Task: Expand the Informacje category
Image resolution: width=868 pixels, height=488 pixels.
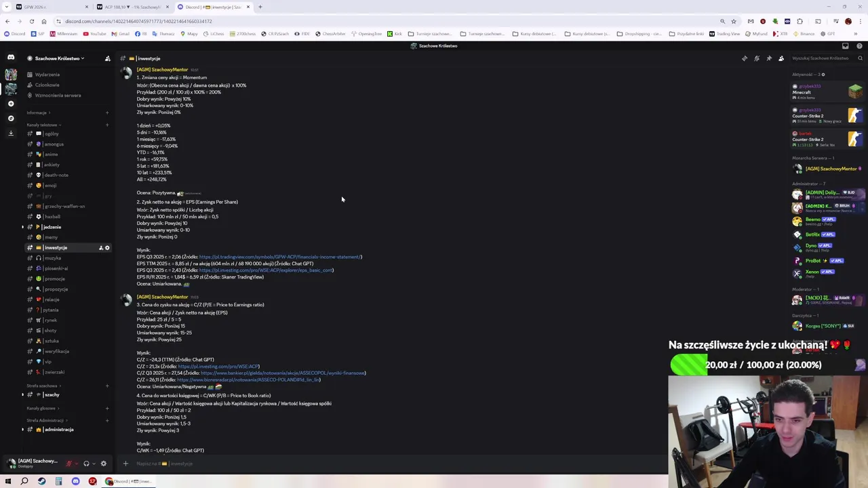Action: pos(38,113)
